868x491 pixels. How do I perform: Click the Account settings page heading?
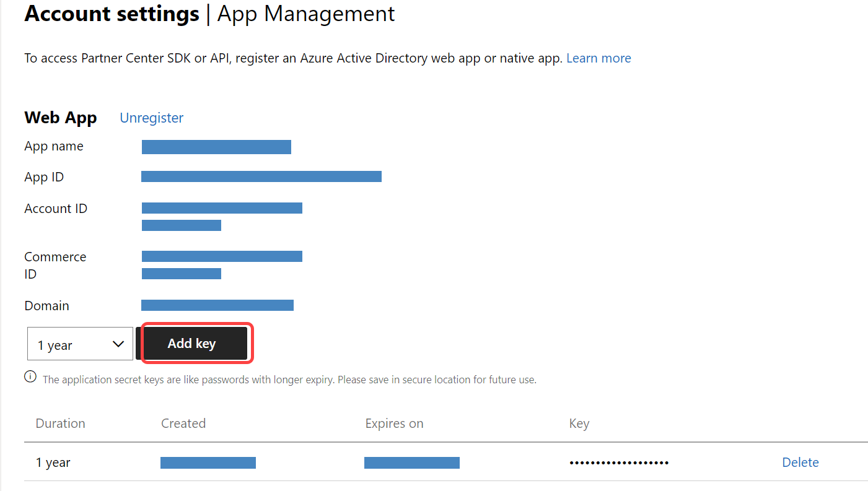coord(112,14)
